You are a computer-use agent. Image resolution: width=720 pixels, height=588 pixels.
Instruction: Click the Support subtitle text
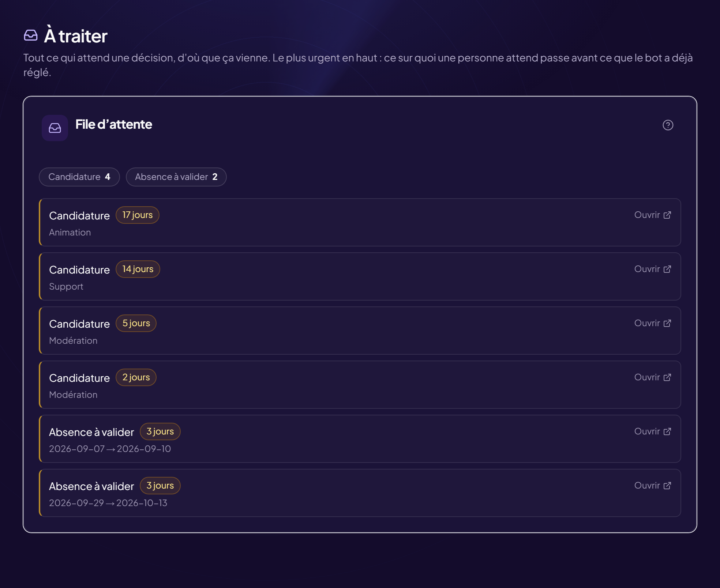tap(66, 287)
